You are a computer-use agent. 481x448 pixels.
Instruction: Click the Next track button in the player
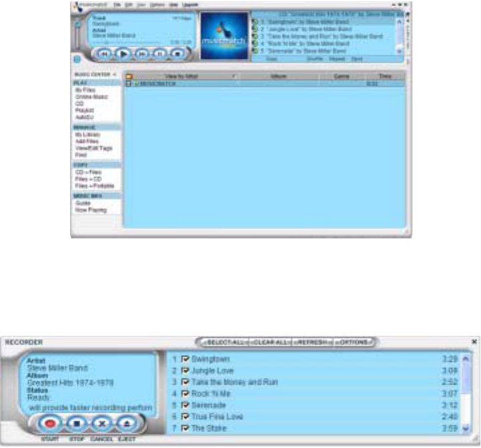tap(141, 54)
